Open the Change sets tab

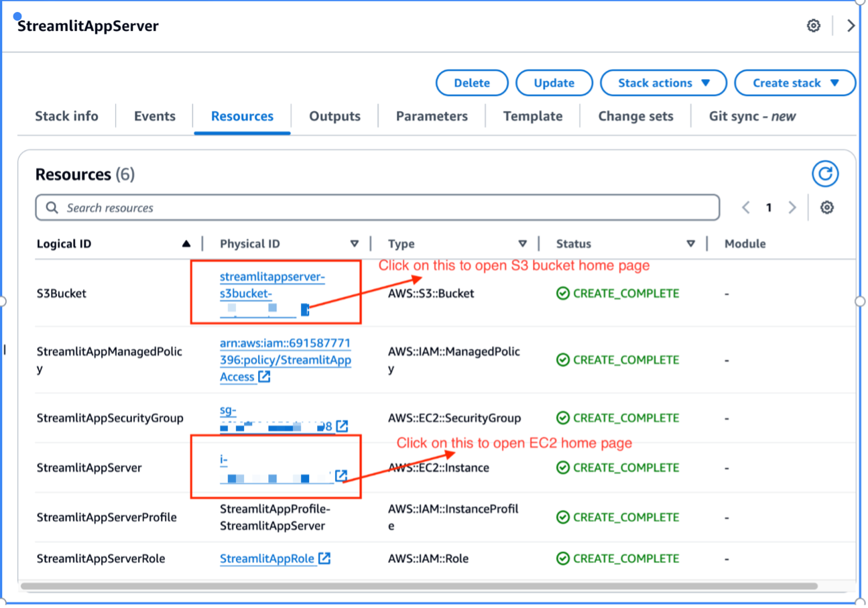point(635,116)
